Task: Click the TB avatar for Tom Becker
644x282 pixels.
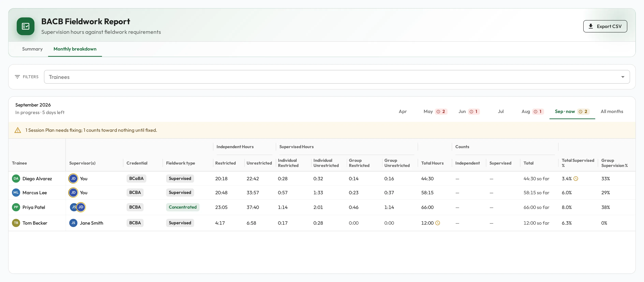Action: 16,223
